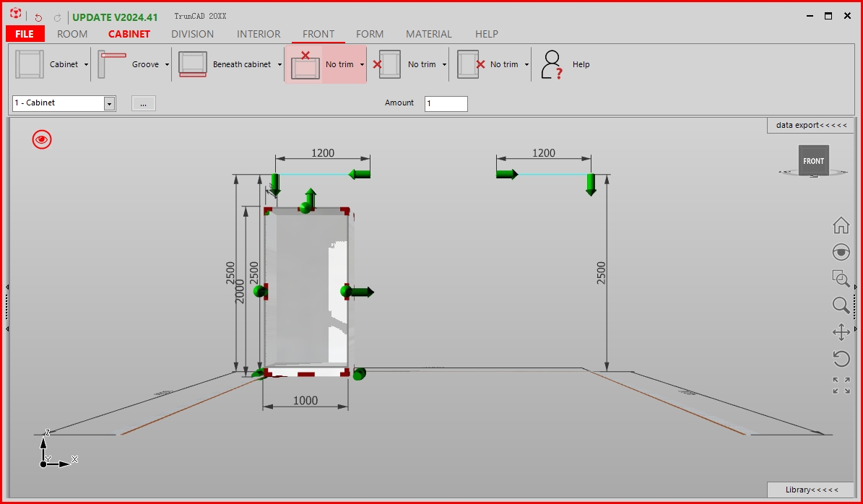Screen dimensions: 863x504
Task: Expand the left No trim dropdown arrow
Action: point(444,65)
